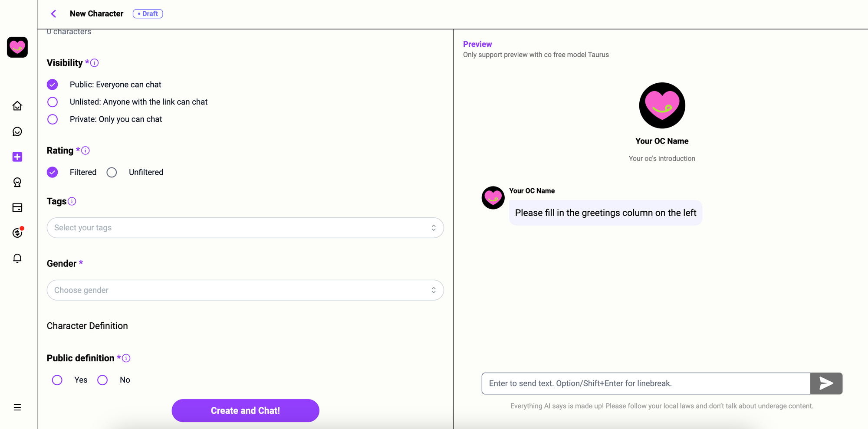Open the coin icon with red dot
Viewport: 868px width, 429px height.
click(x=17, y=233)
